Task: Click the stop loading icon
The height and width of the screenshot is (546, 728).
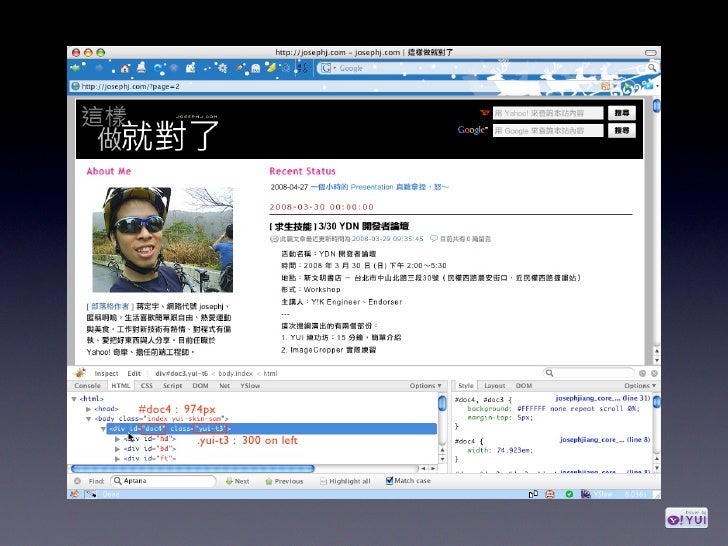Action: [174, 68]
